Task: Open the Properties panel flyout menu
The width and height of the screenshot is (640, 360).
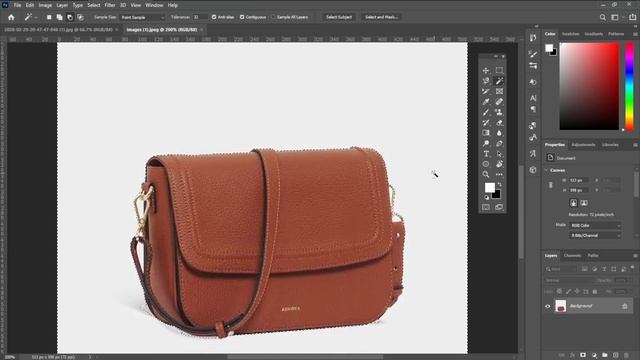Action: click(x=635, y=145)
